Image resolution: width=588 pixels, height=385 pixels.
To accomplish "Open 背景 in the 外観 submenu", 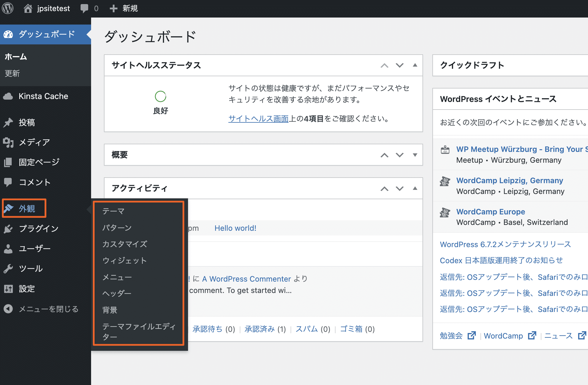I will point(110,310).
